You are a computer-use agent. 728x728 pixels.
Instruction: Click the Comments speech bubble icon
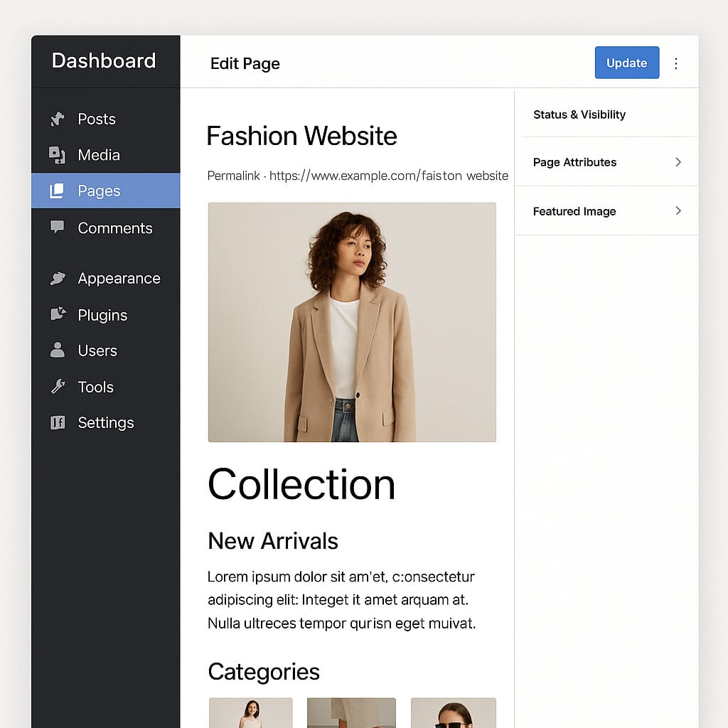57,227
